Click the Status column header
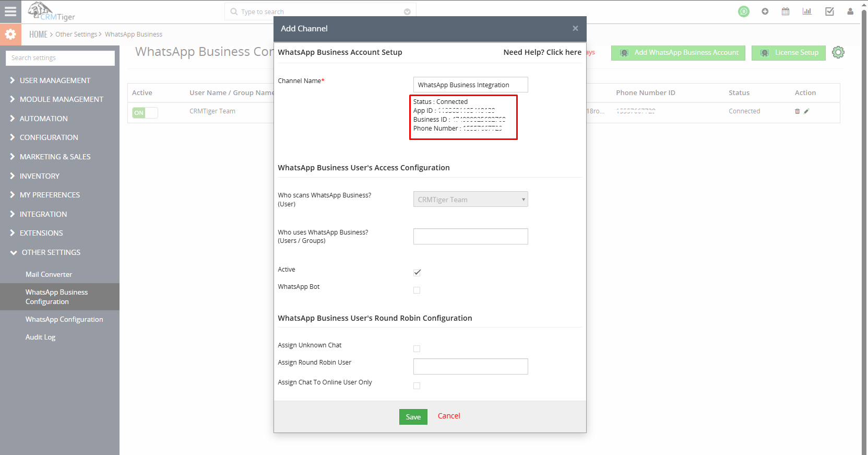The width and height of the screenshot is (868, 455). click(x=739, y=93)
